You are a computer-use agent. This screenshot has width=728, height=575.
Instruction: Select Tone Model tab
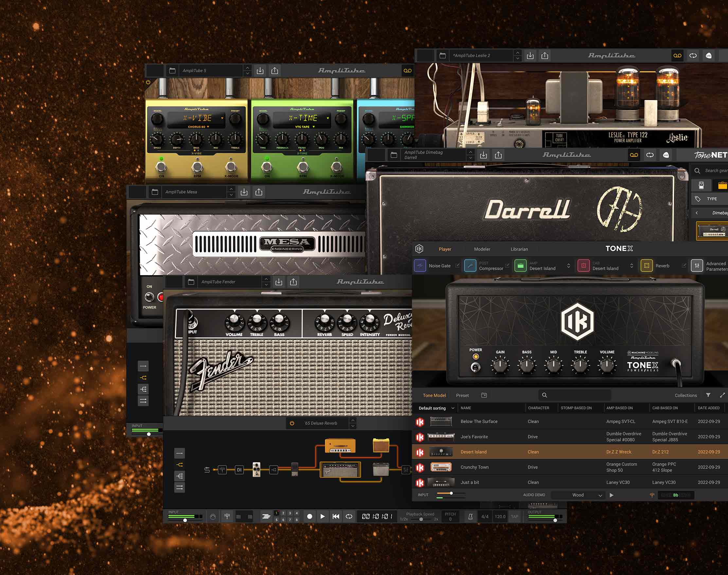coord(434,395)
